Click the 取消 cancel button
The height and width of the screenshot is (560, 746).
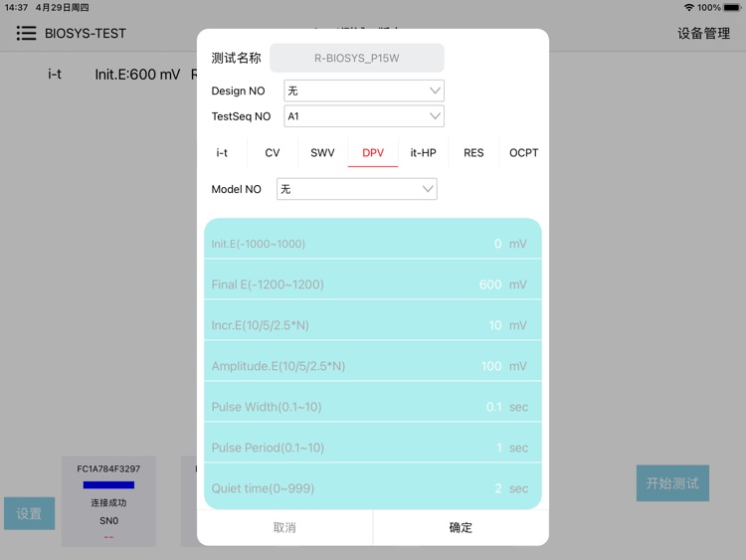click(284, 527)
